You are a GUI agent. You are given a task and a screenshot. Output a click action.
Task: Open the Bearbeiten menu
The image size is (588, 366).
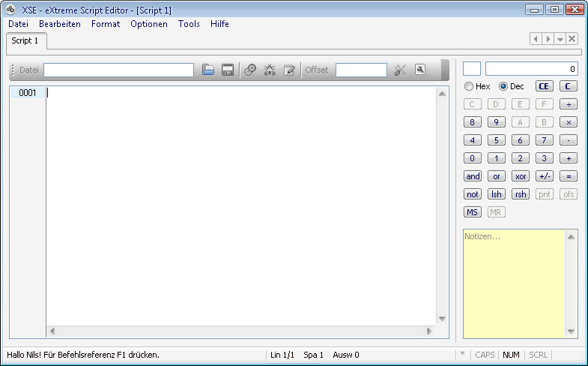[x=60, y=24]
